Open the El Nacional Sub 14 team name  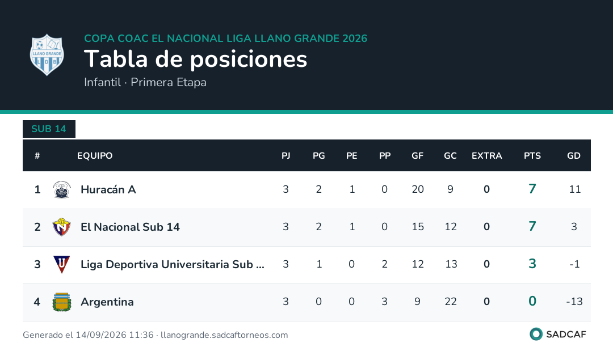130,227
